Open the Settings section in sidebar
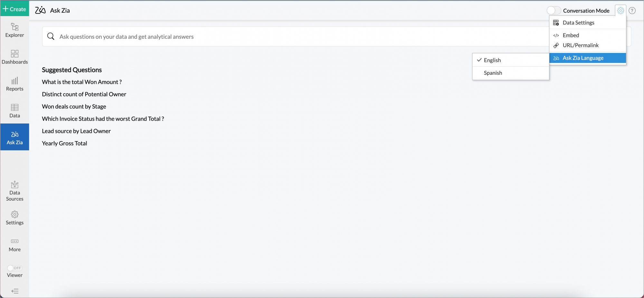Image resolution: width=644 pixels, height=298 pixels. (x=14, y=217)
